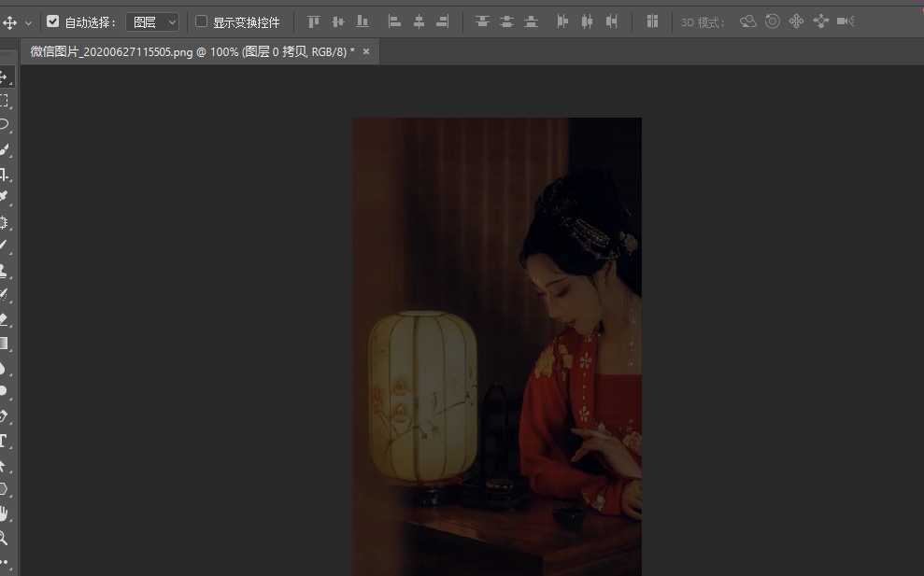Expand the Move tool options dropdown arrow

tap(28, 21)
